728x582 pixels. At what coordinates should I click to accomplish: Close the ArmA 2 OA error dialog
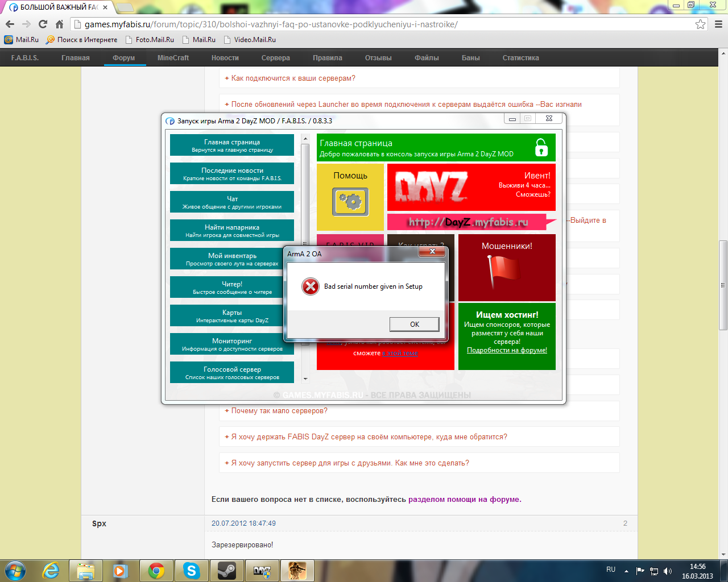[432, 251]
